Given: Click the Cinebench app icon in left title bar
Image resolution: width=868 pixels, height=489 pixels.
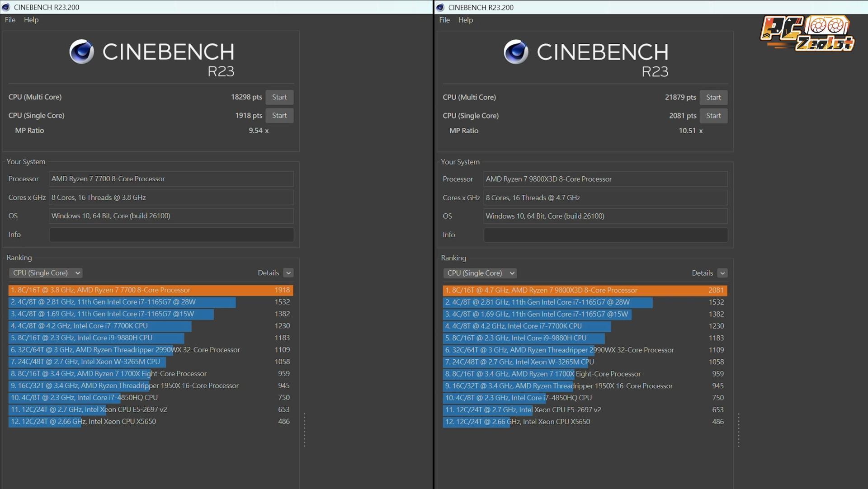Looking at the screenshot, I should 6,7.
